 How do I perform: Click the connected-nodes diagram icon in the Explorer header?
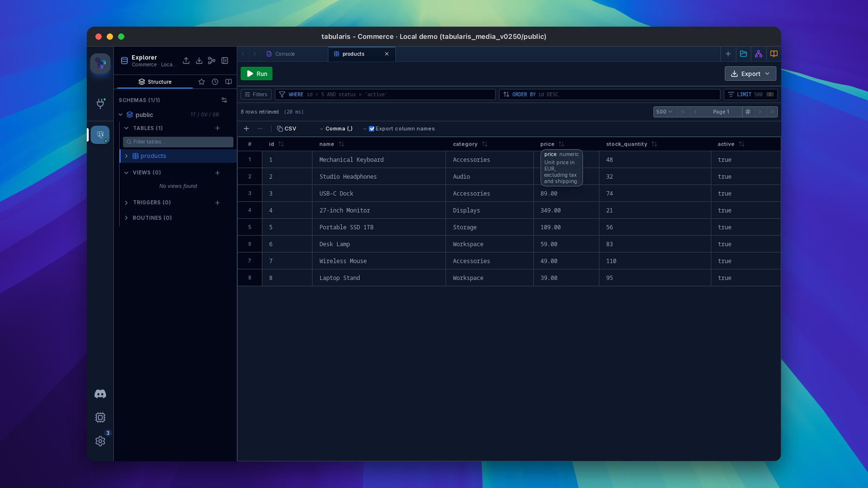[x=212, y=61]
